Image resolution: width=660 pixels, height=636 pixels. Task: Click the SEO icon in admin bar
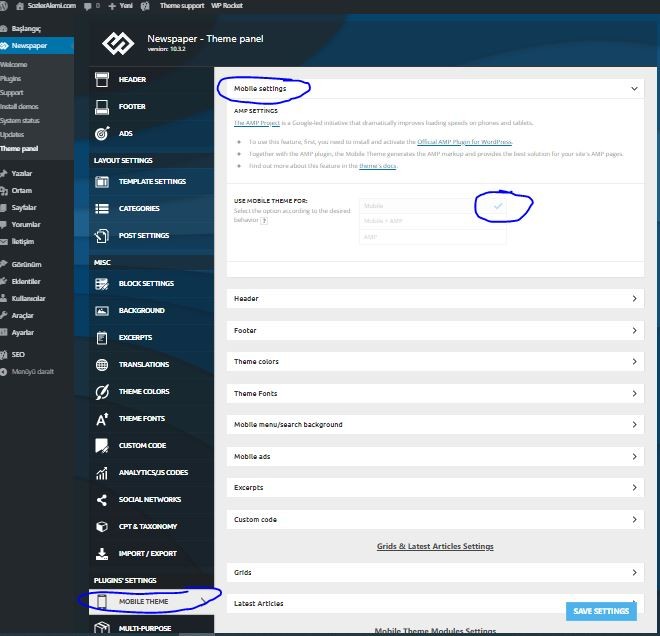click(x=145, y=6)
